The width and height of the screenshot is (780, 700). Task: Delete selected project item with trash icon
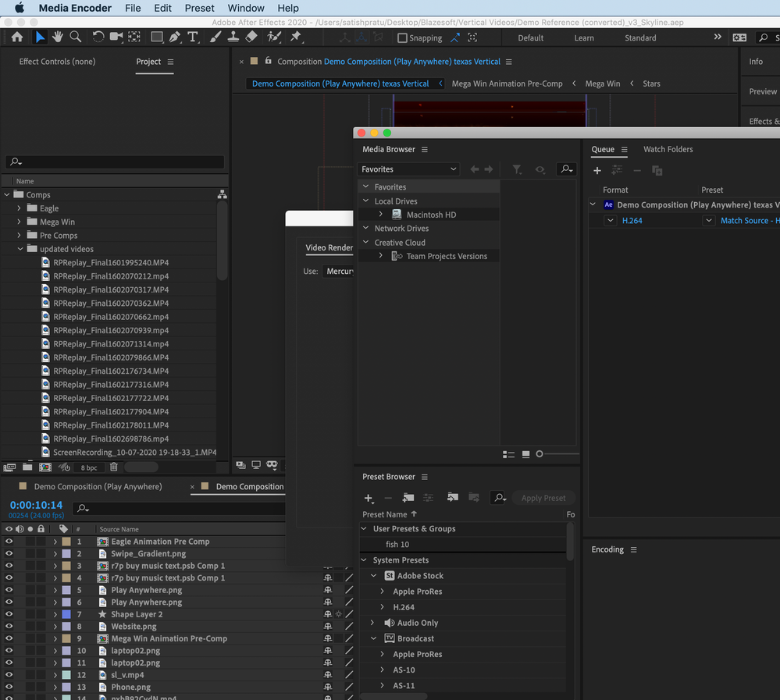pyautogui.click(x=114, y=467)
